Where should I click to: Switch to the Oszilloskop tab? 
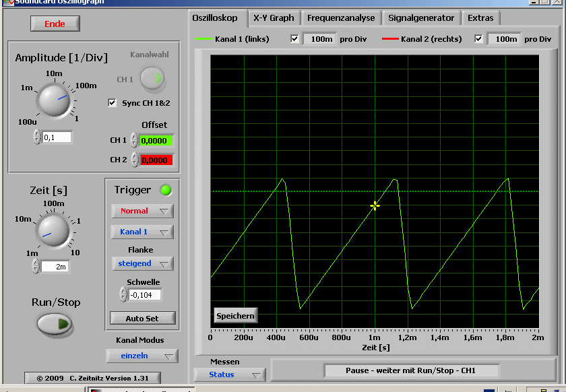215,18
